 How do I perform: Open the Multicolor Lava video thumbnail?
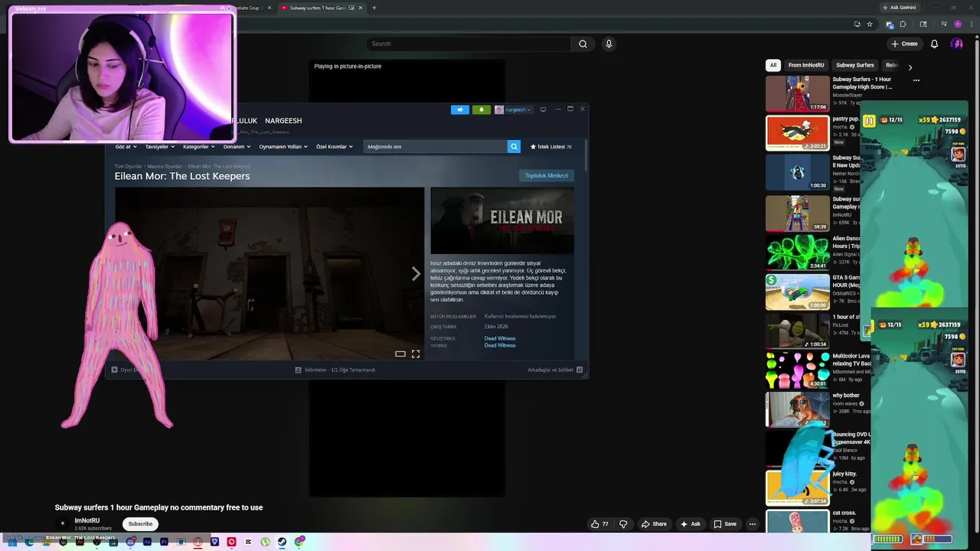[x=797, y=370]
